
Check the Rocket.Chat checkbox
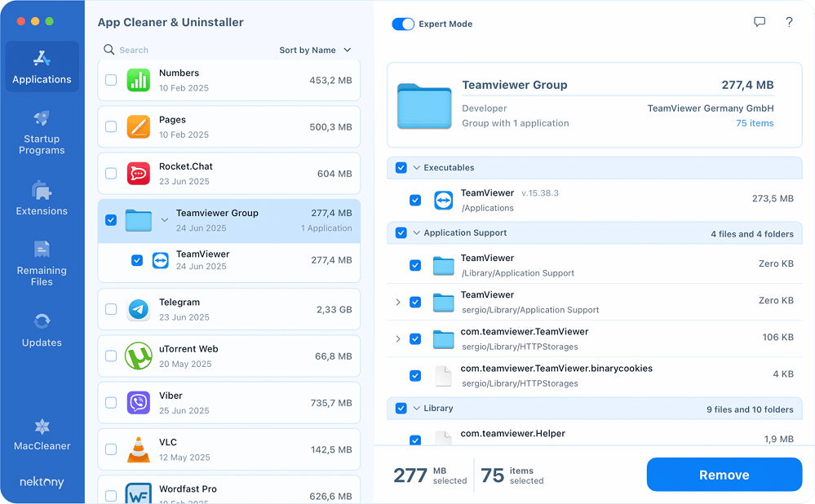click(x=111, y=174)
